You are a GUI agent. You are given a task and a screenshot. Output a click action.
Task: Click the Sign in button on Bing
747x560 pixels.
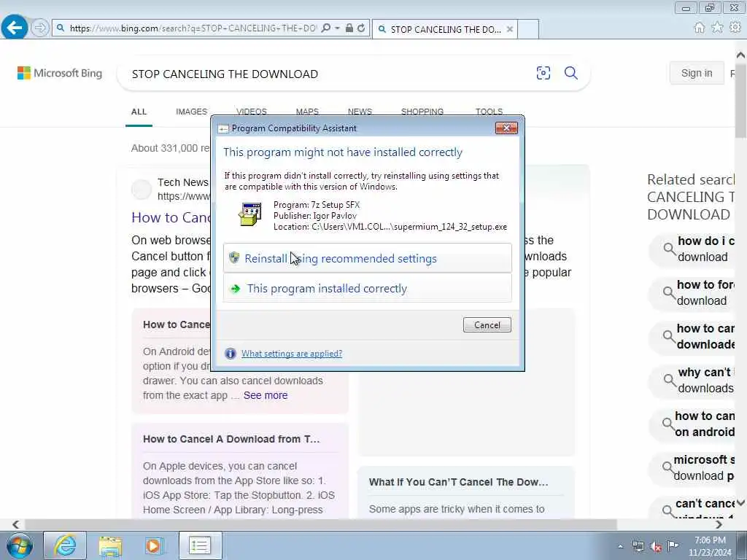pyautogui.click(x=697, y=73)
